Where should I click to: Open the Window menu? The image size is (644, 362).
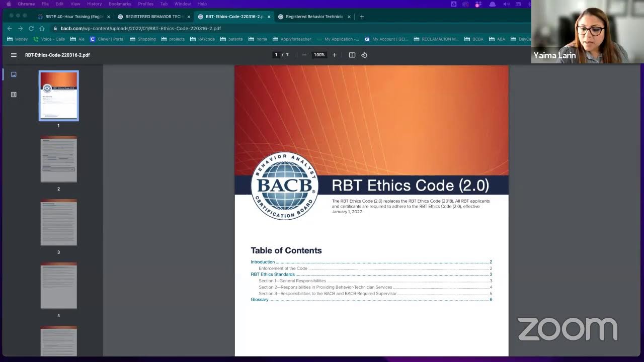pyautogui.click(x=183, y=4)
